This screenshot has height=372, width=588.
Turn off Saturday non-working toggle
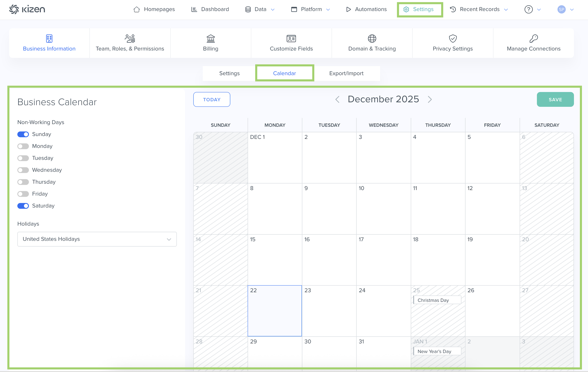(23, 206)
